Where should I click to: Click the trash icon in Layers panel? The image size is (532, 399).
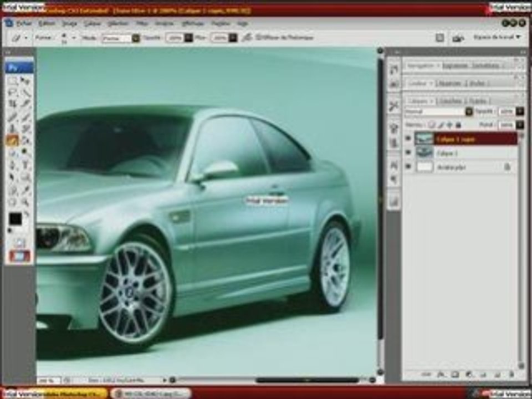511,375
